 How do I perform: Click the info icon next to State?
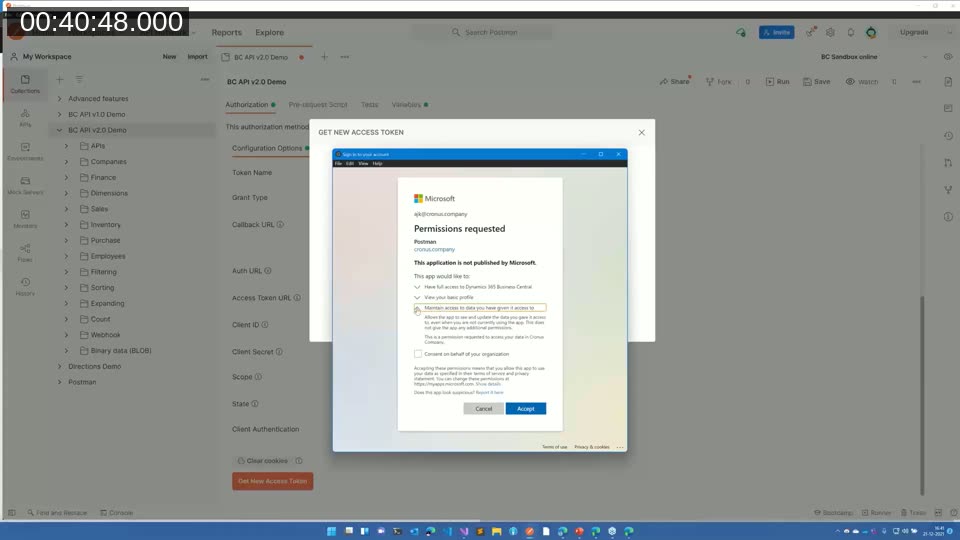[x=255, y=403]
